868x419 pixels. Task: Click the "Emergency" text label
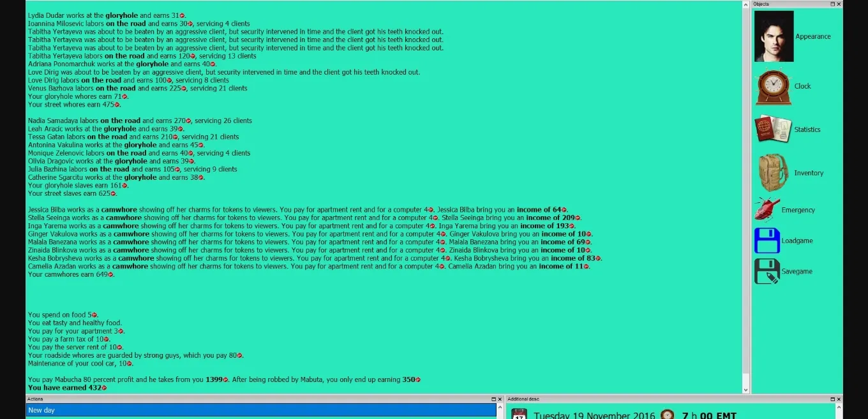[x=798, y=210]
